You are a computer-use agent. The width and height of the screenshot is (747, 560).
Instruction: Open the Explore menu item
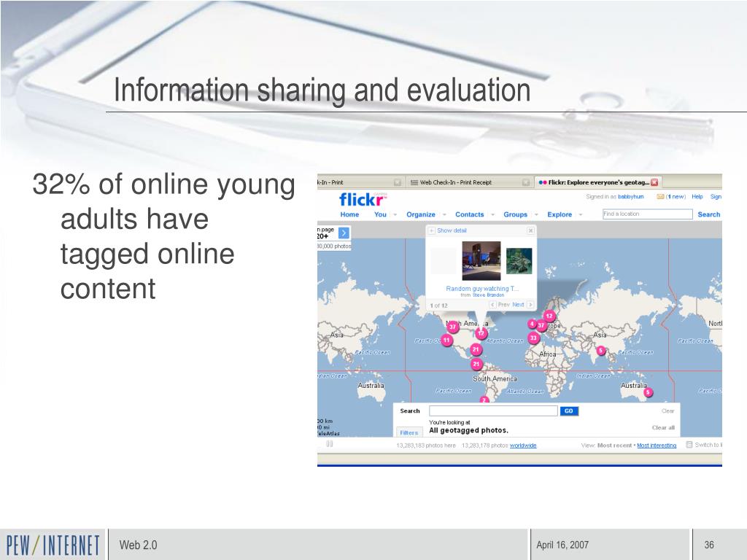pos(560,215)
